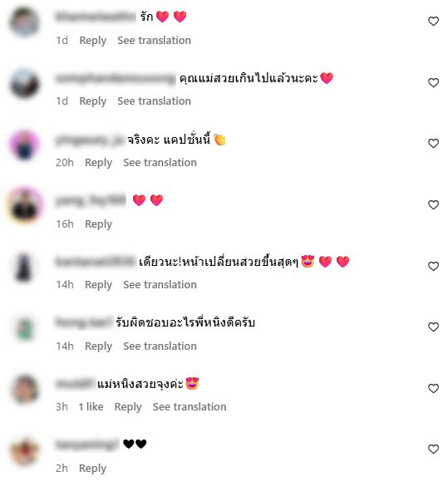Image resolution: width=448 pixels, height=501 pixels.
Task: See translation of 'แม่หนิงสวยจุงค่ะ' comment
Action: (x=190, y=407)
